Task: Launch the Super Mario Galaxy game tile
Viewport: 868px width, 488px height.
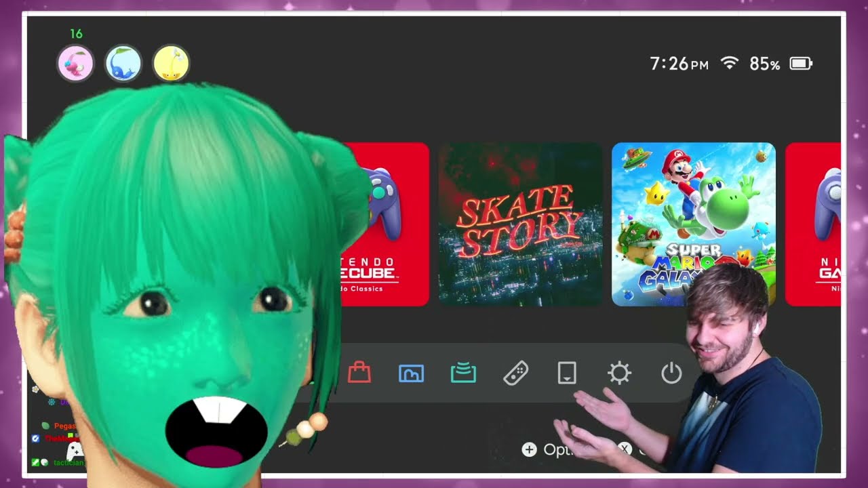Action: coord(694,224)
